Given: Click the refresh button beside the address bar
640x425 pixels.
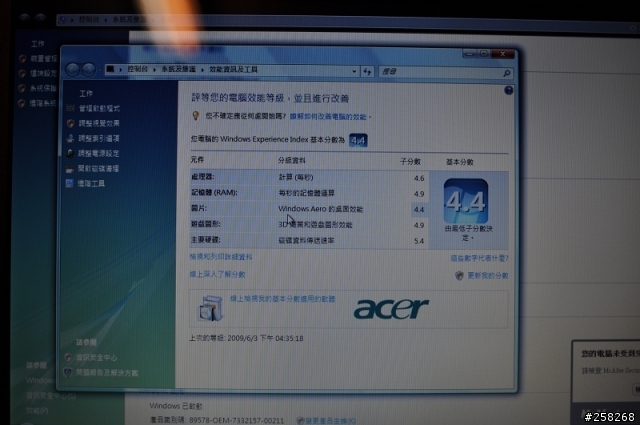Looking at the screenshot, I should click(x=367, y=71).
